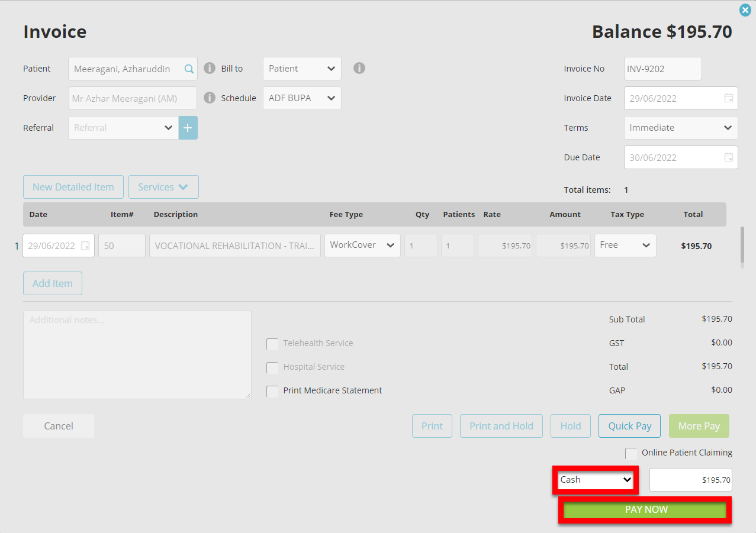Open the Tax Type dropdown showing Free

(x=625, y=245)
